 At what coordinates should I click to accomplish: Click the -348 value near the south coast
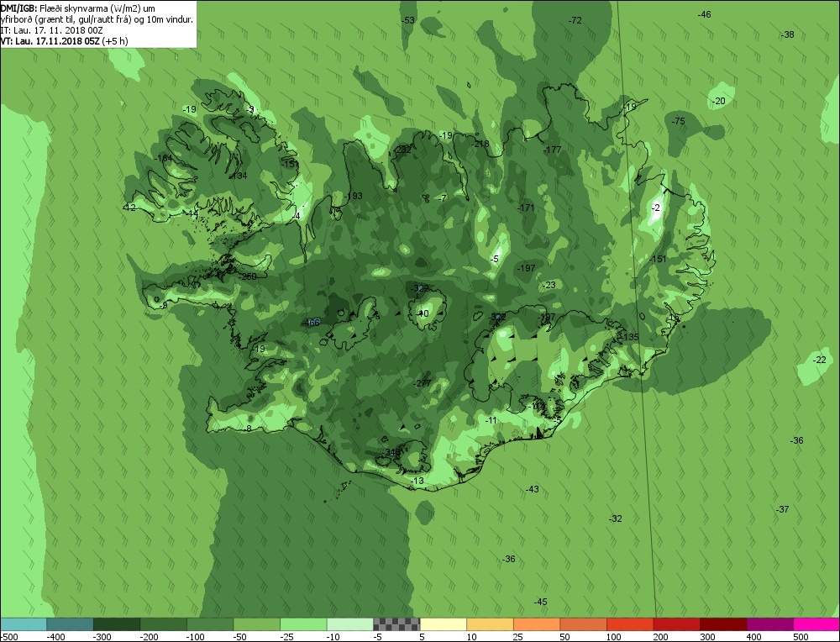pos(392,453)
